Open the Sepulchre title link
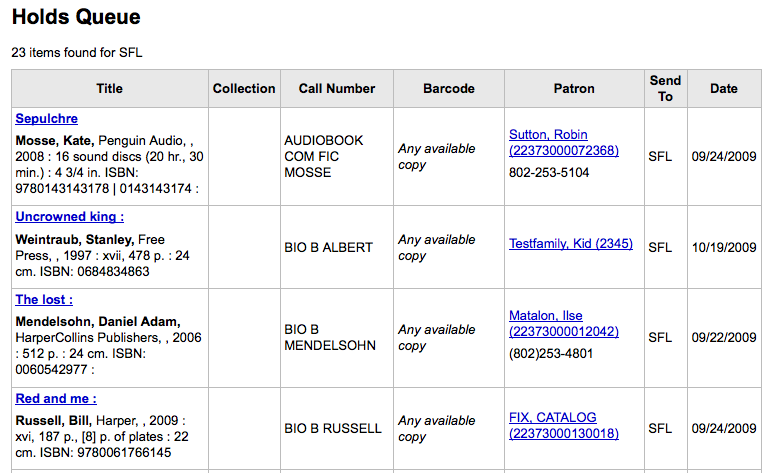 click(x=46, y=119)
